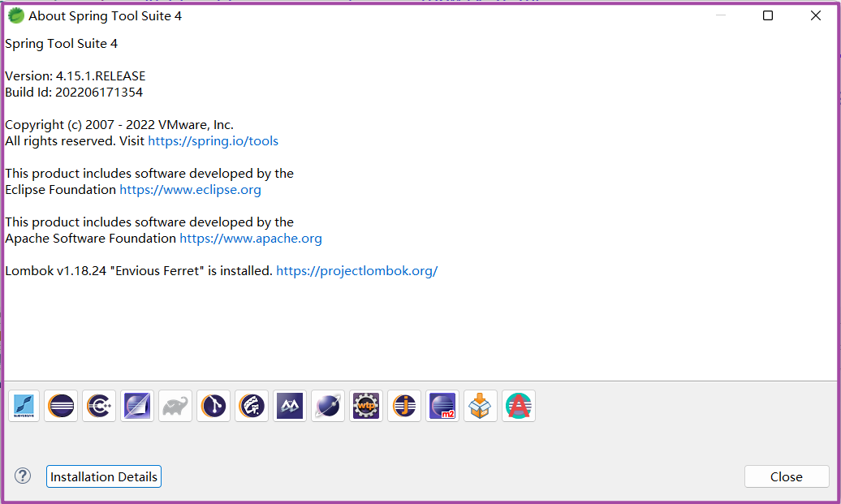The width and height of the screenshot is (841, 504).
Task: Click the help question mark icon
Action: point(23,476)
